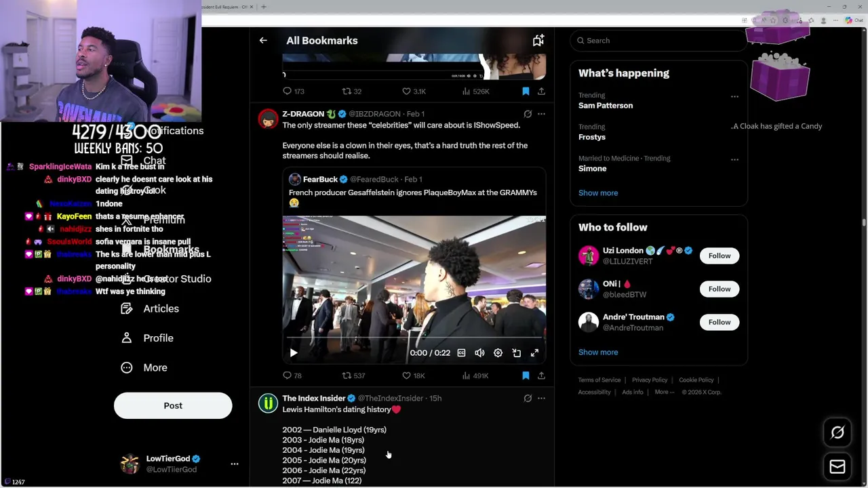Open video settings gear
This screenshot has width=868, height=488.
tap(498, 353)
